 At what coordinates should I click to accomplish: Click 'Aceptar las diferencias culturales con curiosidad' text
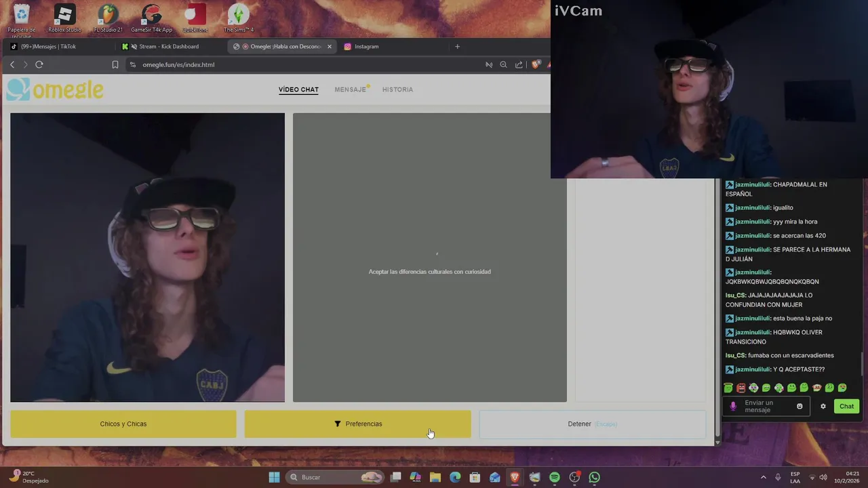coord(429,272)
